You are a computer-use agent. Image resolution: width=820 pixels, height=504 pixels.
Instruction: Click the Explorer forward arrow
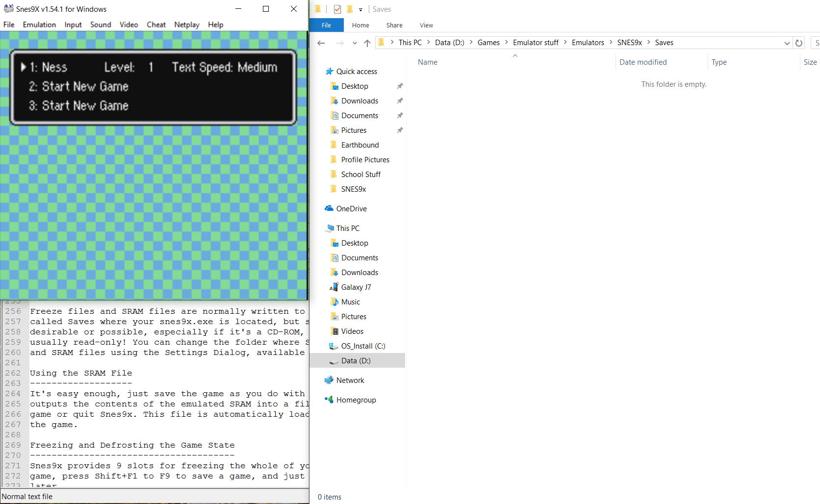339,43
